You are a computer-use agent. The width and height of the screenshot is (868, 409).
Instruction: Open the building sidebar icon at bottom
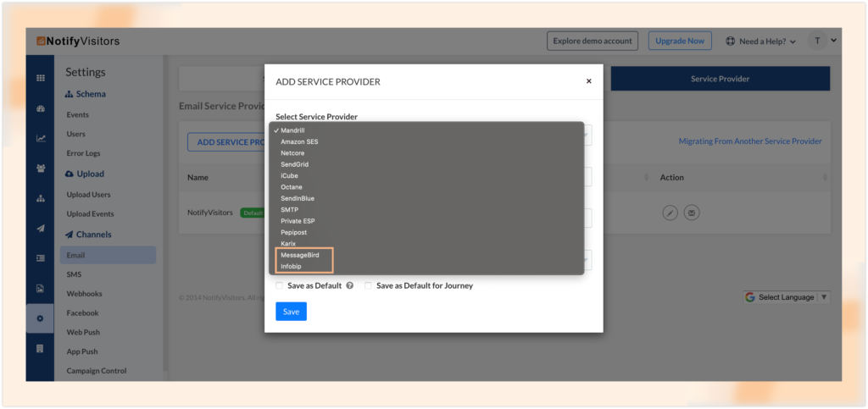(x=41, y=349)
